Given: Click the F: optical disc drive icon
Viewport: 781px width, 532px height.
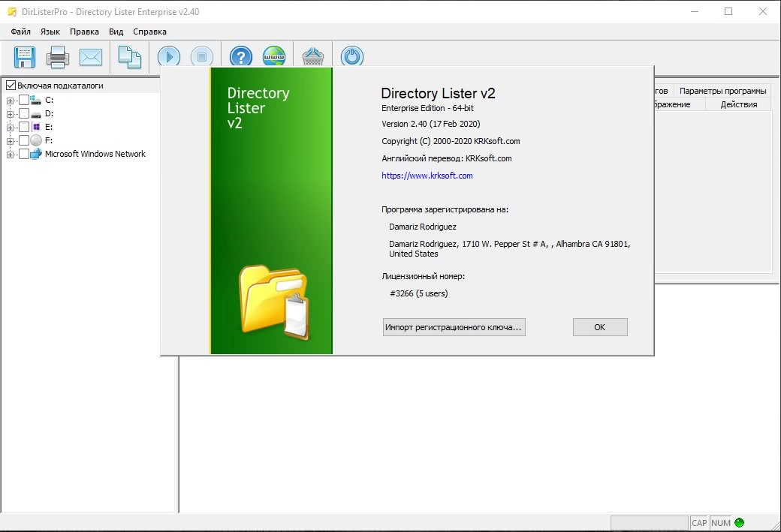Looking at the screenshot, I should [36, 140].
